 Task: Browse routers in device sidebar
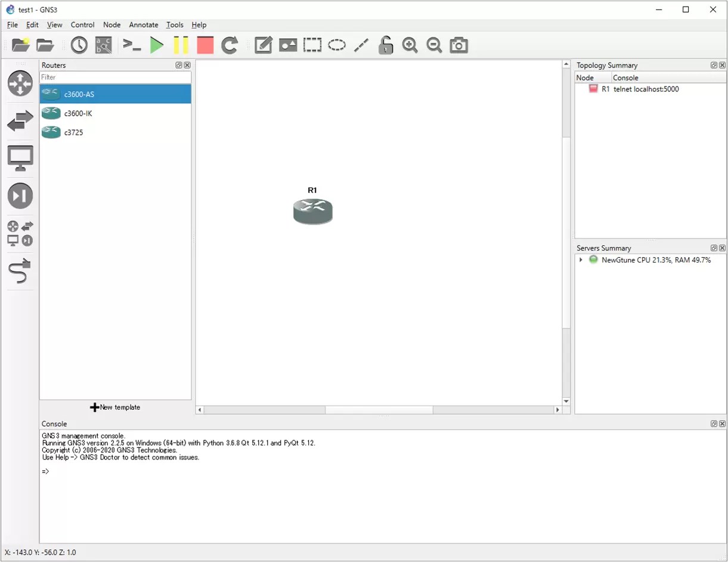tap(20, 83)
